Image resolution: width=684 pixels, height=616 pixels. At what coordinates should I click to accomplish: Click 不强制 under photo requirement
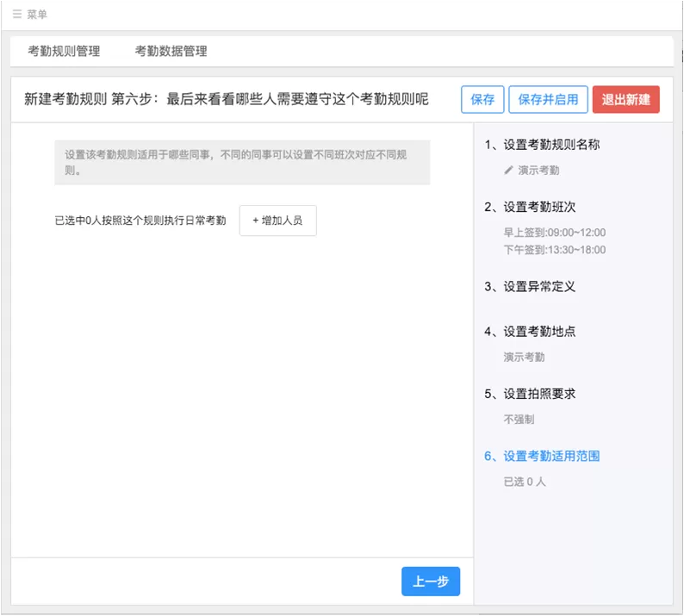coord(519,420)
